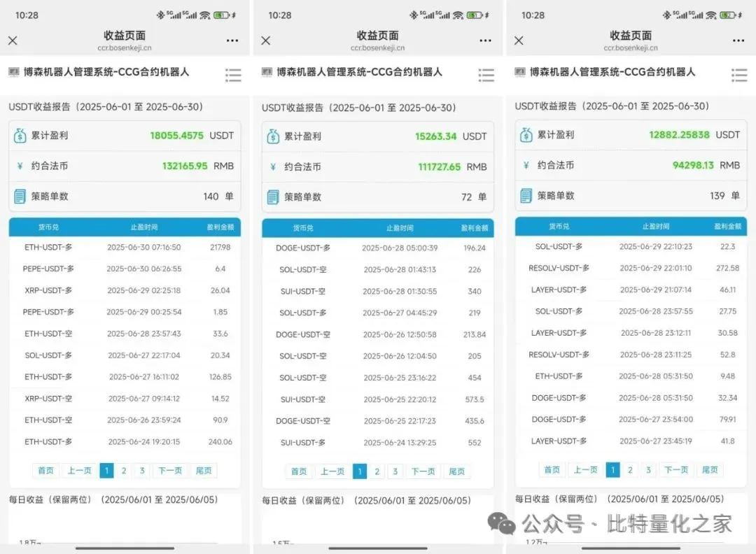
Task: Open the list menu icon on left phone
Action: (x=233, y=75)
